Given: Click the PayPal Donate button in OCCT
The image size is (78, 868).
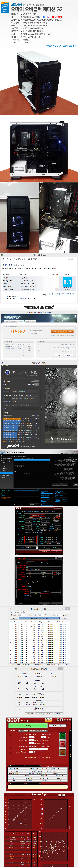Looking at the screenshot, I should [x=49, y=720].
